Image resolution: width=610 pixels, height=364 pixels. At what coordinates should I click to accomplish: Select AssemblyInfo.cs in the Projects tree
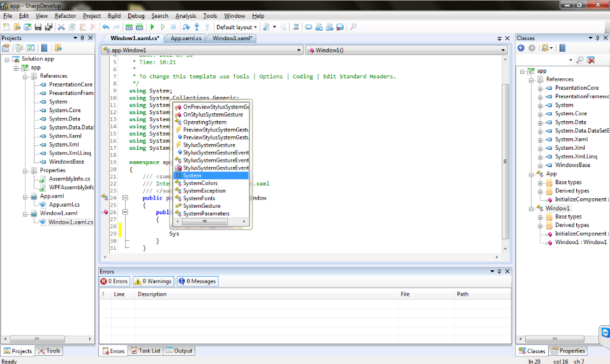tap(69, 179)
